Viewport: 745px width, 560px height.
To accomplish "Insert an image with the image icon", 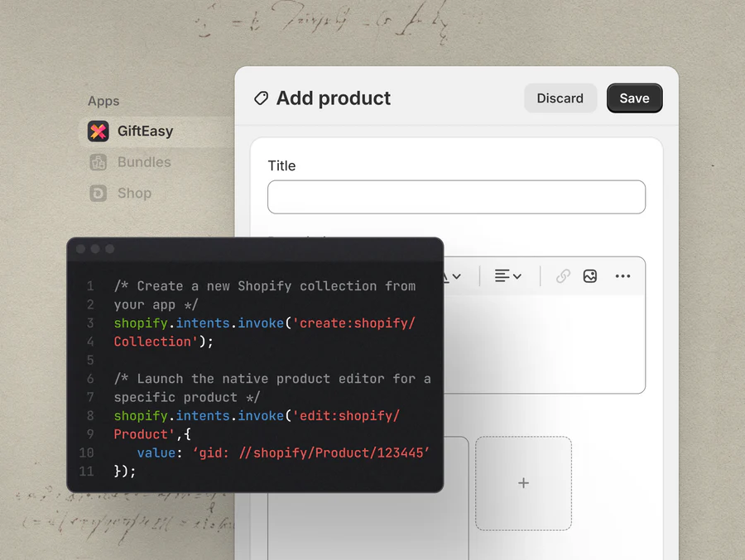I will [x=590, y=276].
